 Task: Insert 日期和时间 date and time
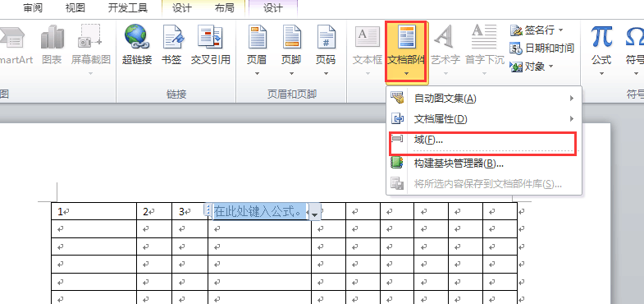click(x=541, y=48)
